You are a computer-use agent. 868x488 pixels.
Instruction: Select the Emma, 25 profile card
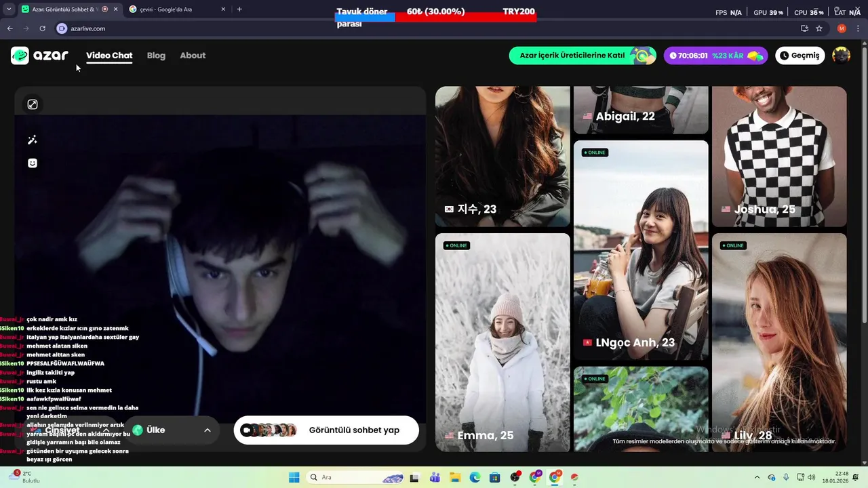[502, 342]
